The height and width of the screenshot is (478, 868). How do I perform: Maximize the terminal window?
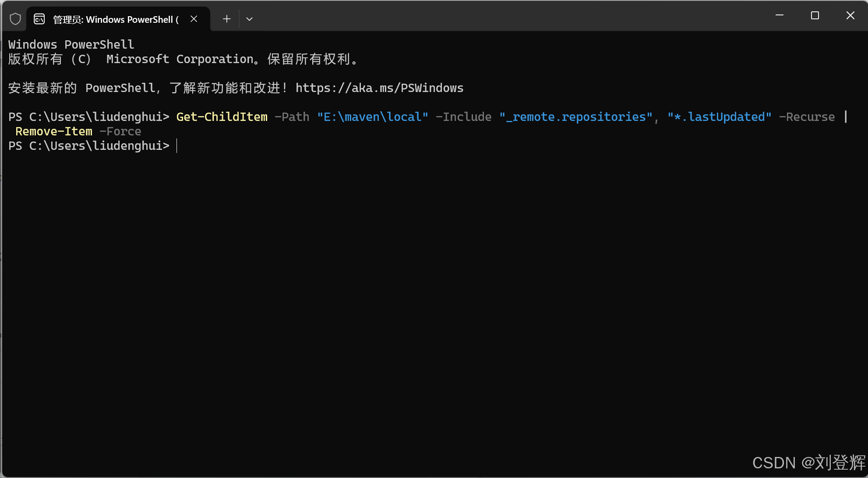(x=815, y=16)
